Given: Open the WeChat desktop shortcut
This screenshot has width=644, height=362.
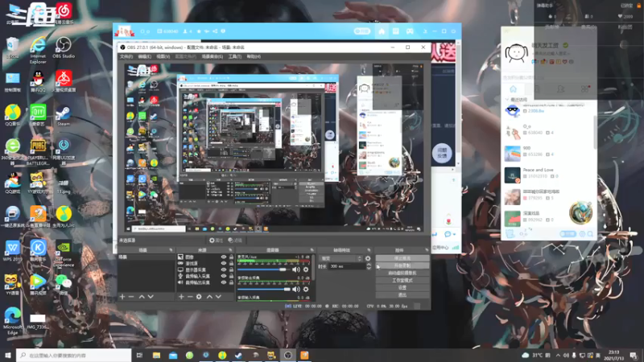Looking at the screenshot, I should 64,284.
